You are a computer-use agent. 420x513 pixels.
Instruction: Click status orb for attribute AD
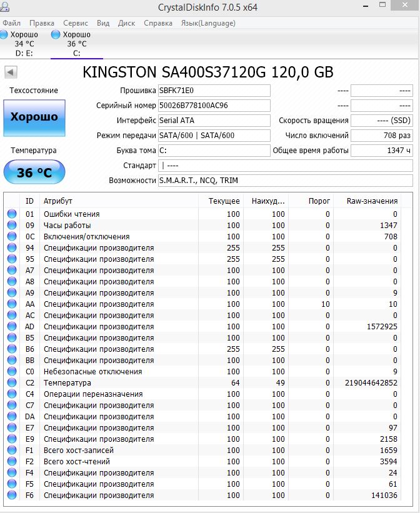(x=12, y=327)
